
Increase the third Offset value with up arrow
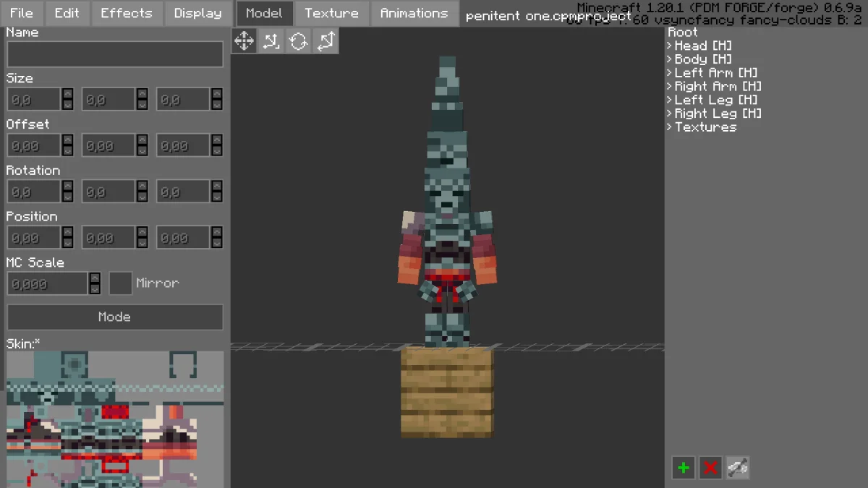(217, 140)
